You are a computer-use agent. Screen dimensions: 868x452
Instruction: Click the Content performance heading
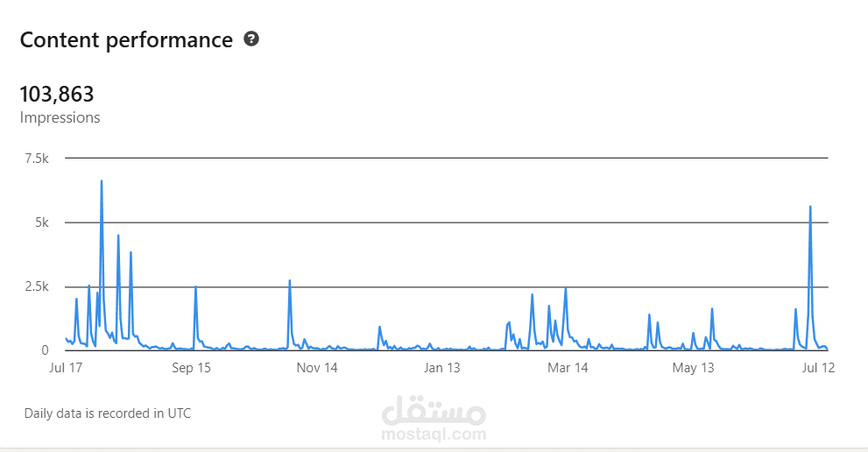coord(126,40)
